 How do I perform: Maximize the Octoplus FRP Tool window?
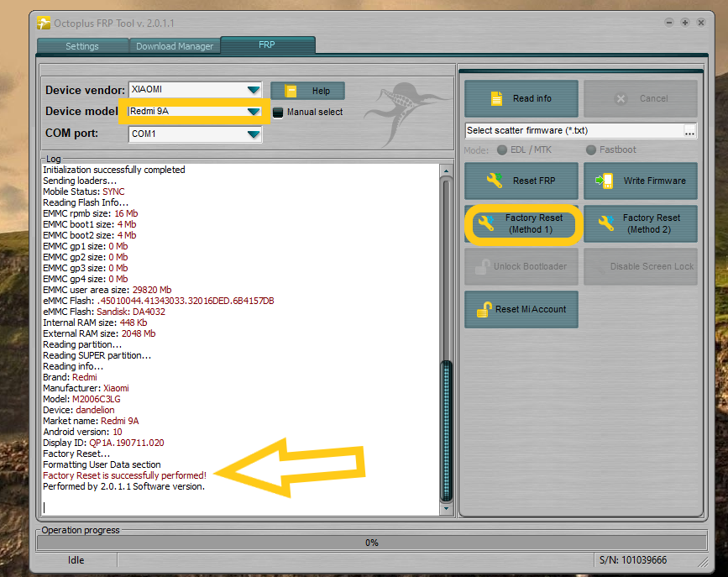[x=685, y=23]
